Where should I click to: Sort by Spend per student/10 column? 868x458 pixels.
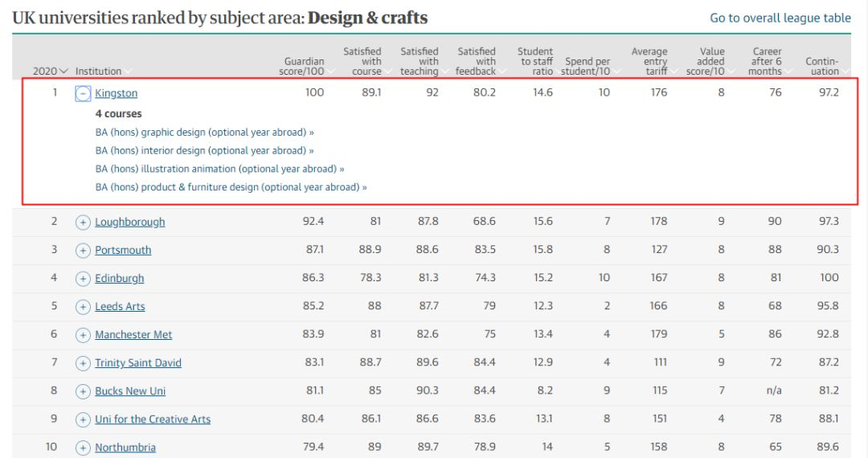pos(589,67)
